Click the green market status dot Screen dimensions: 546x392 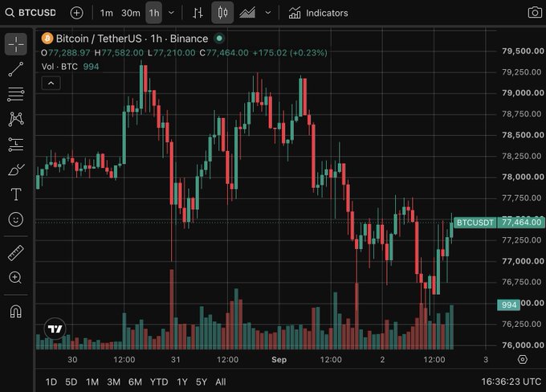[219, 38]
